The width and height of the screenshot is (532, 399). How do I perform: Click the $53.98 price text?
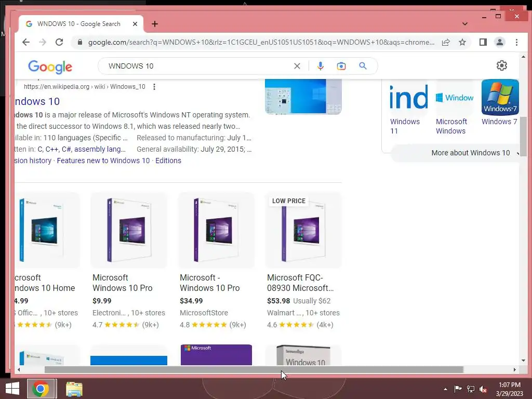tap(278, 301)
